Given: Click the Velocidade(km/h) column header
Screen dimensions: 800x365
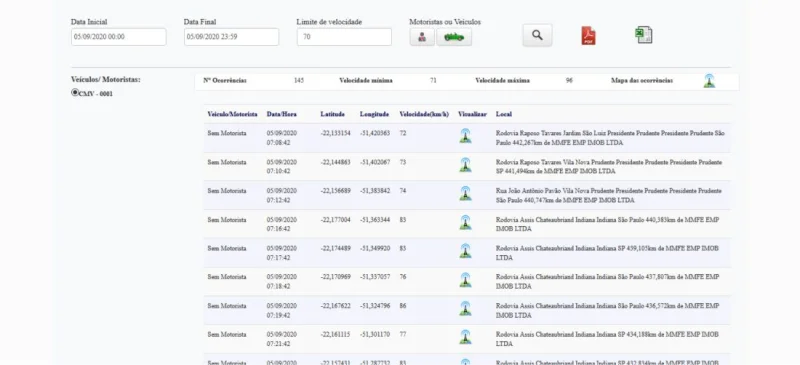Looking at the screenshot, I should click(x=424, y=114).
